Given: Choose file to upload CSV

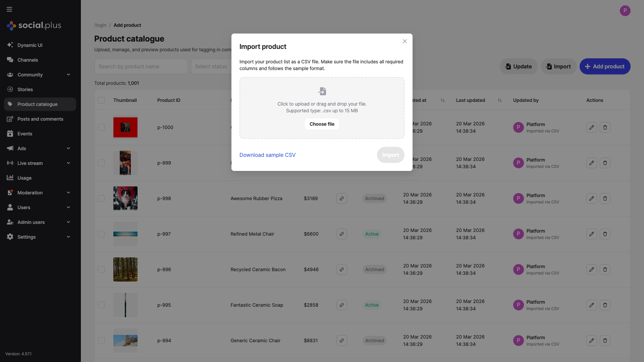Looking at the screenshot, I should (x=322, y=124).
